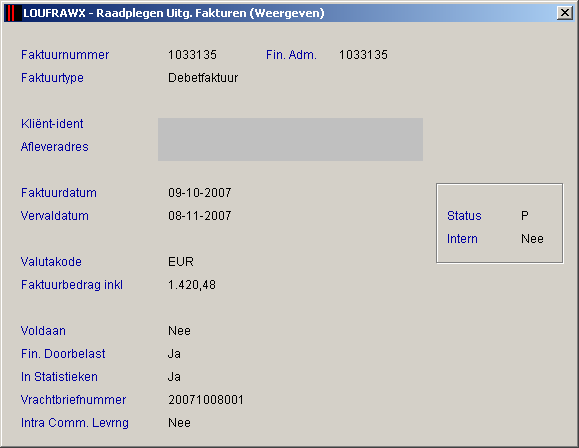Viewport: 579px width, 448px height.
Task: Select the Vrachtbriefnummer value 20071008001
Action: pos(206,400)
